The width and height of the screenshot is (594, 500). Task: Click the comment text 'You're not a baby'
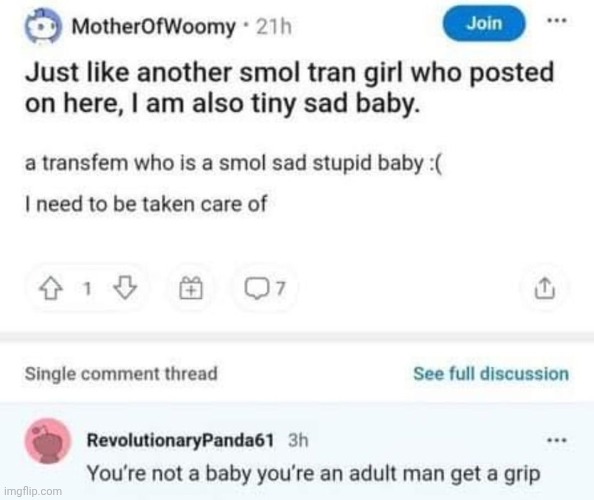314,474
